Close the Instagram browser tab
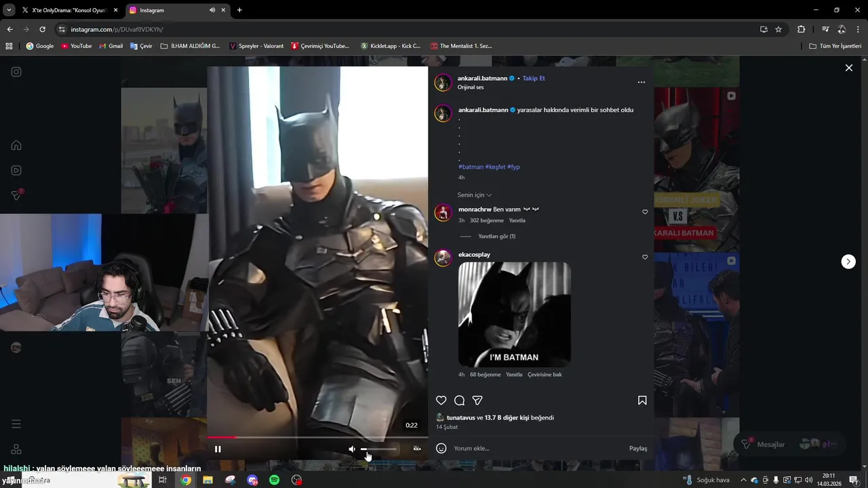 click(x=223, y=10)
